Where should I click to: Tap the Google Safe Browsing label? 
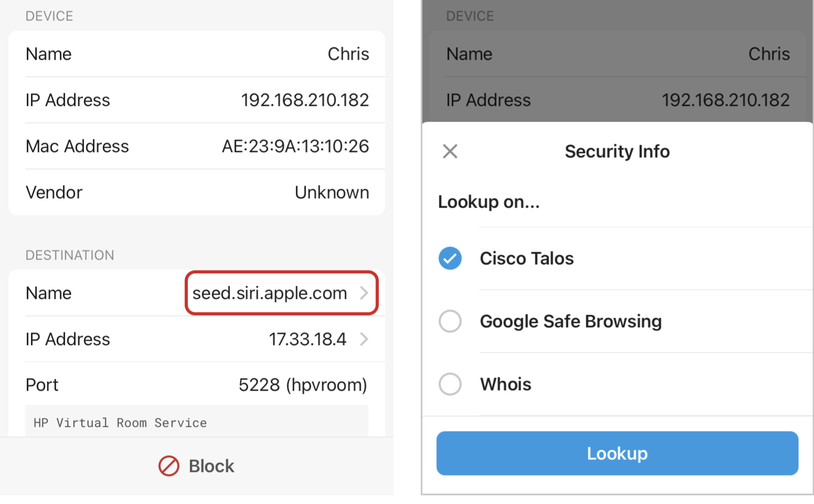tap(571, 321)
